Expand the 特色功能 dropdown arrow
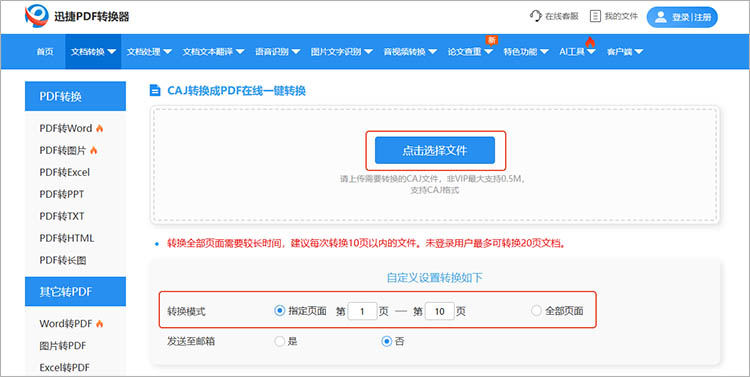Screen dimensions: 750x377 (x=544, y=52)
